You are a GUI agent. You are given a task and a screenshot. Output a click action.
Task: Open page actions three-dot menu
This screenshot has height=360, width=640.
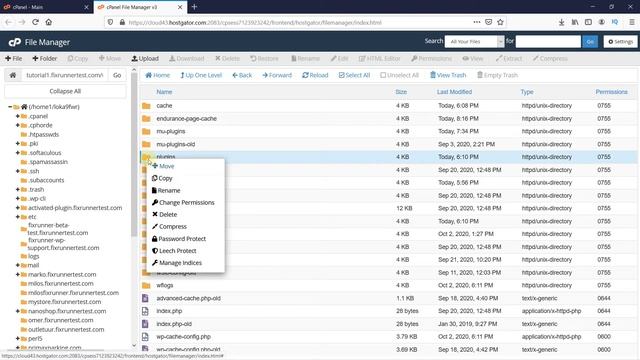(477, 22)
